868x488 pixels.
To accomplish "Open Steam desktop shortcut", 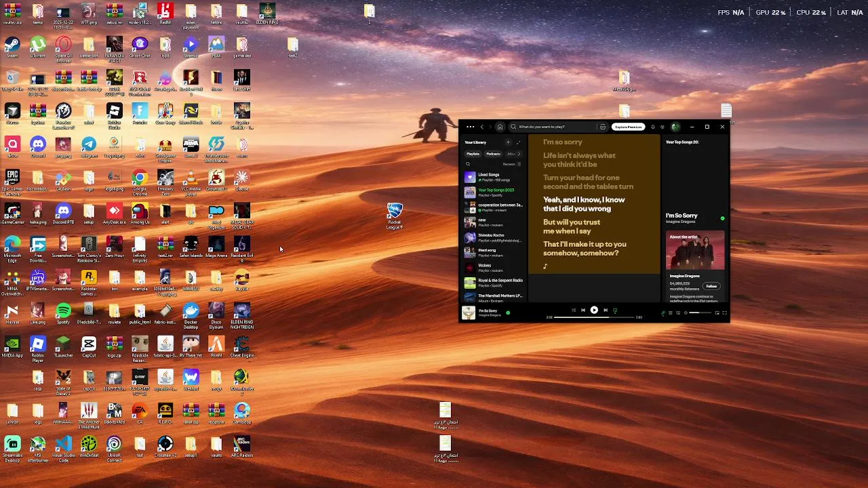I will pyautogui.click(x=12, y=47).
